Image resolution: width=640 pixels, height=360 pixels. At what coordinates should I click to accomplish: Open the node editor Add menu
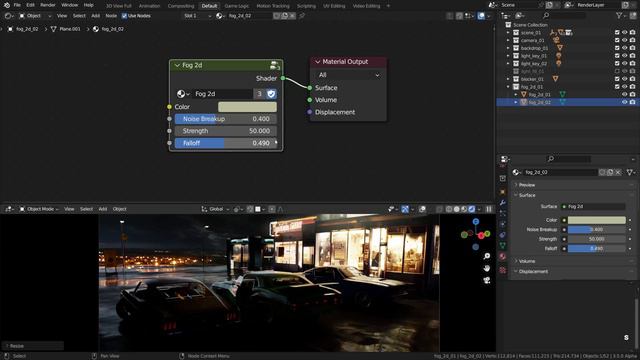coord(96,16)
